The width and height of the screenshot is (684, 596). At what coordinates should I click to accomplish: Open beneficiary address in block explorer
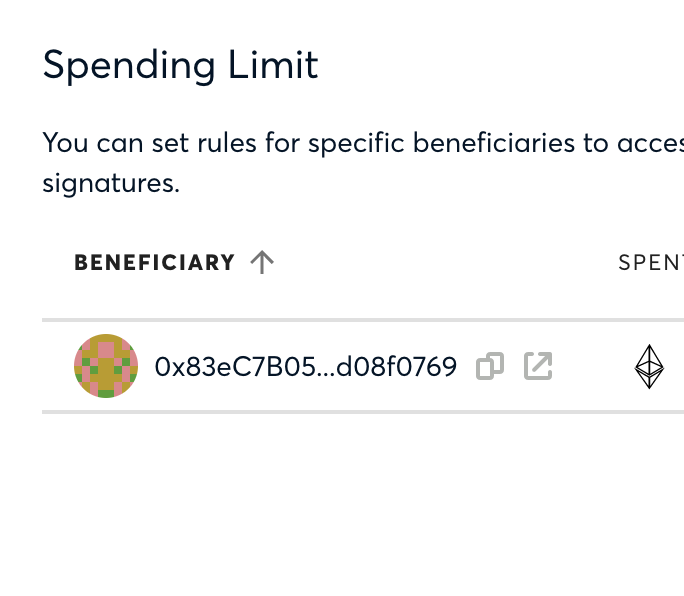538,367
